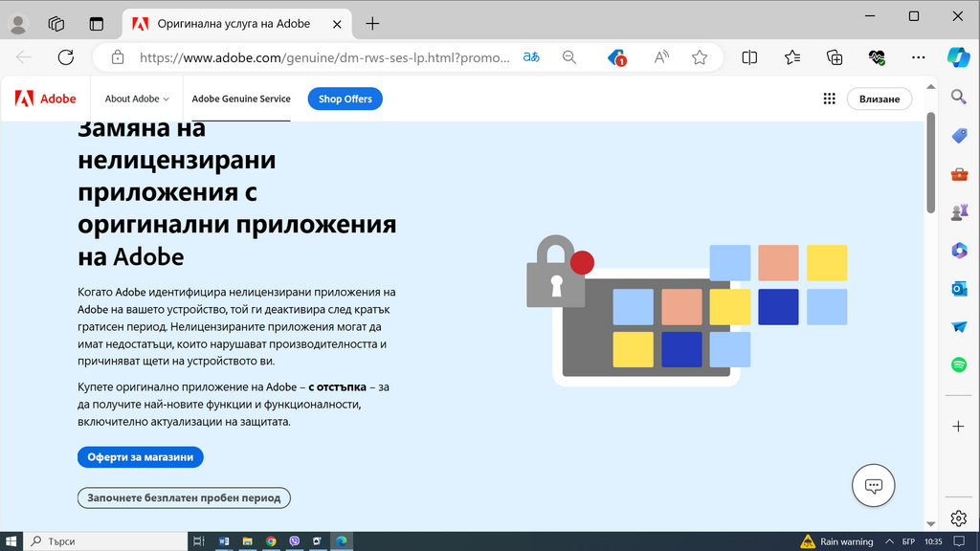Open sidebar paper plane Drop icon
This screenshot has width=980, height=551.
(959, 327)
